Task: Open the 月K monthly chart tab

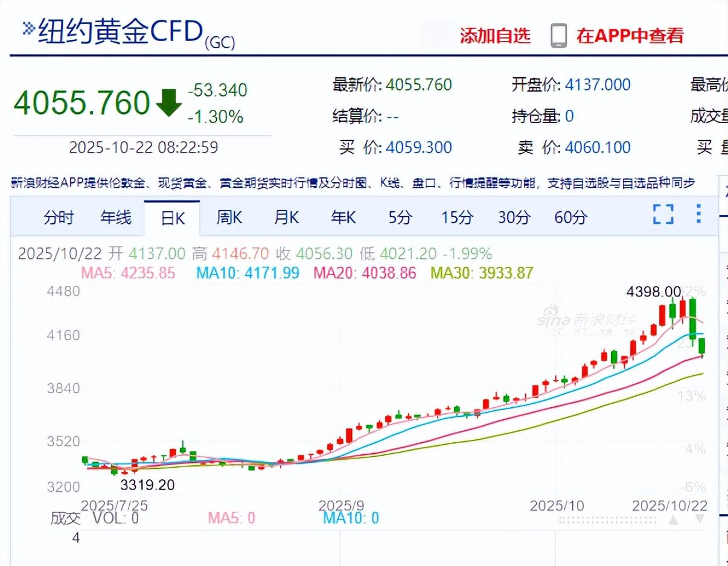Action: 286,218
